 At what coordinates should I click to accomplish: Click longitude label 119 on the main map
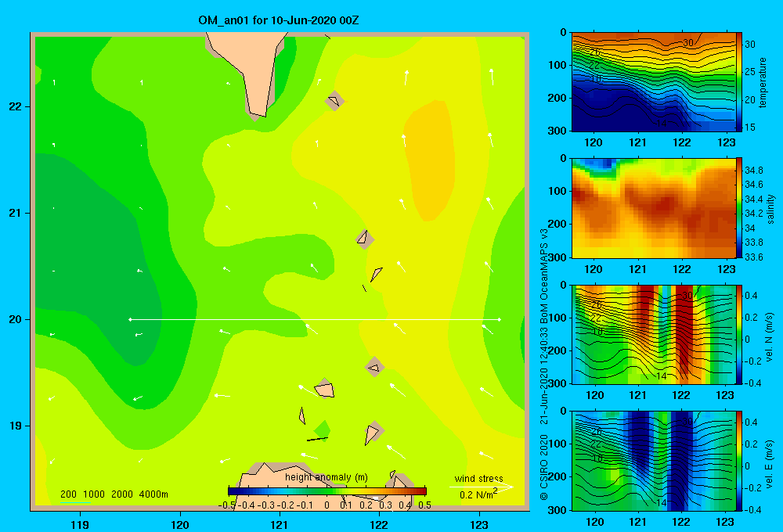[80, 524]
